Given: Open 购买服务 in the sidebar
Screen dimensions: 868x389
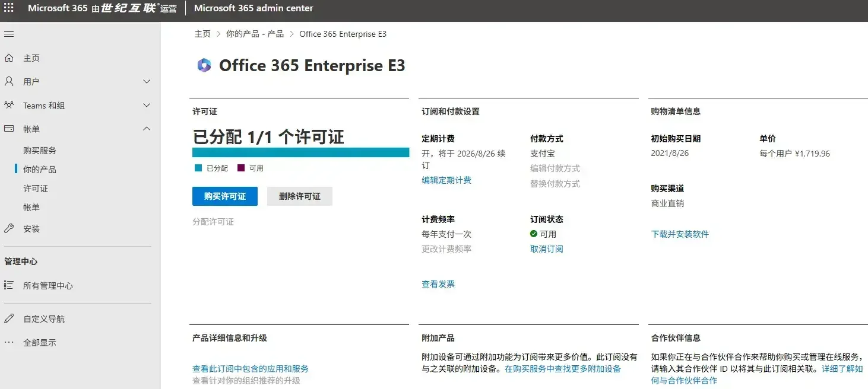Looking at the screenshot, I should [x=40, y=151].
